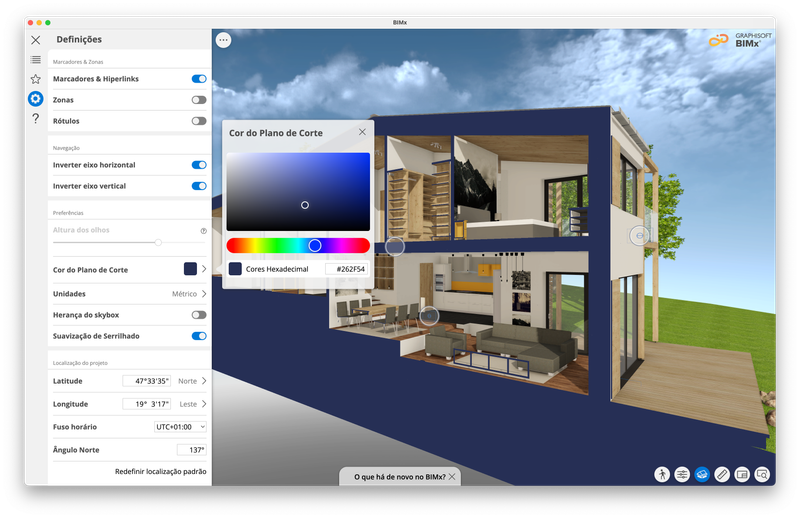Click the Cores Hexadecimal label
The width and height of the screenshot is (800, 518).
[277, 269]
